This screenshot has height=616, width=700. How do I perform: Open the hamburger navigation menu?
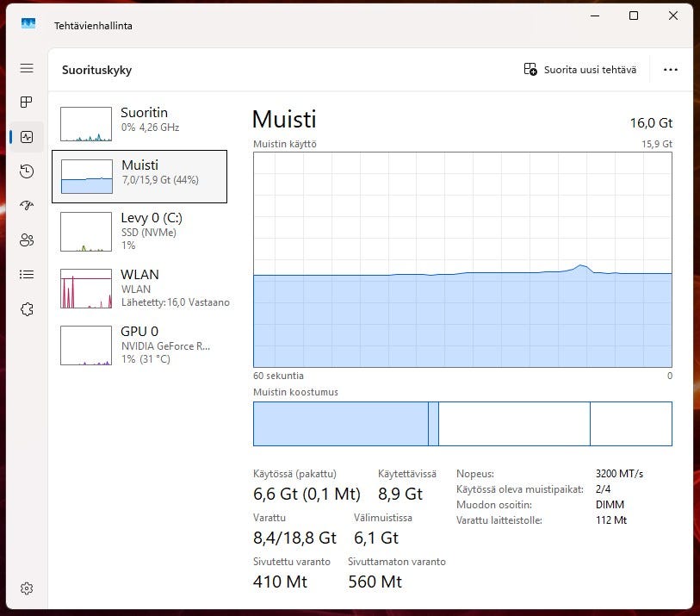(x=27, y=69)
